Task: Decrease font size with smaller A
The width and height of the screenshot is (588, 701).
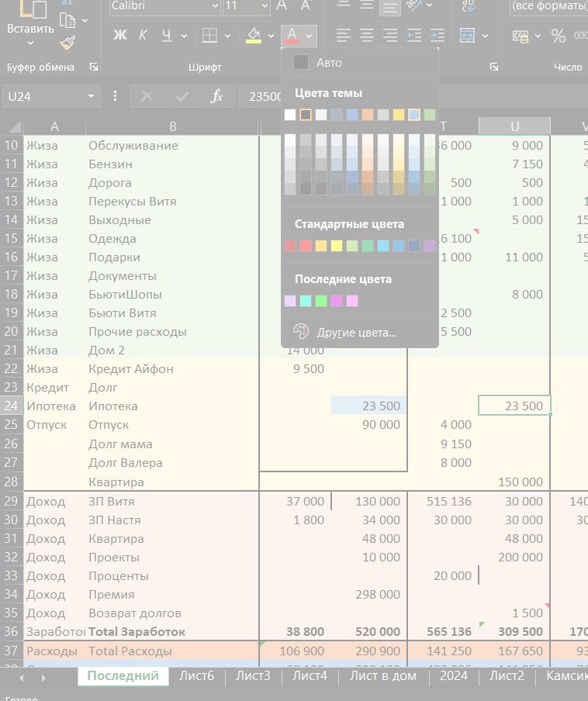Action: pos(306,5)
